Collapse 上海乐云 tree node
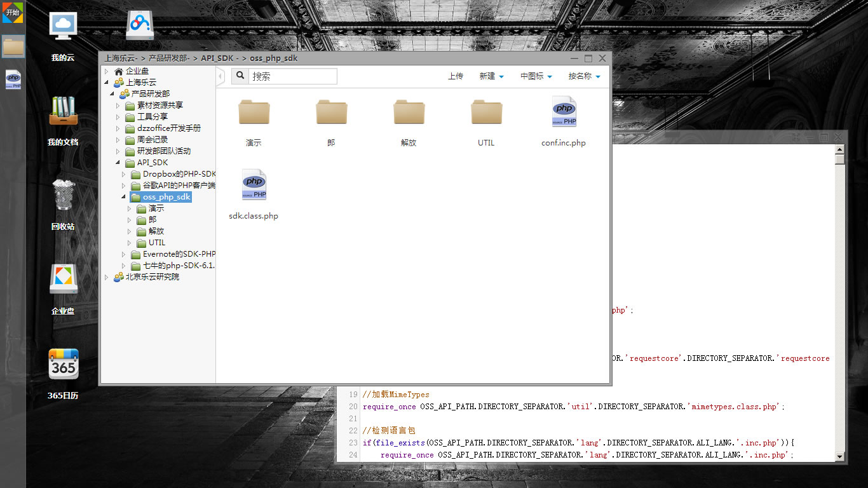The height and width of the screenshot is (488, 868). point(107,83)
